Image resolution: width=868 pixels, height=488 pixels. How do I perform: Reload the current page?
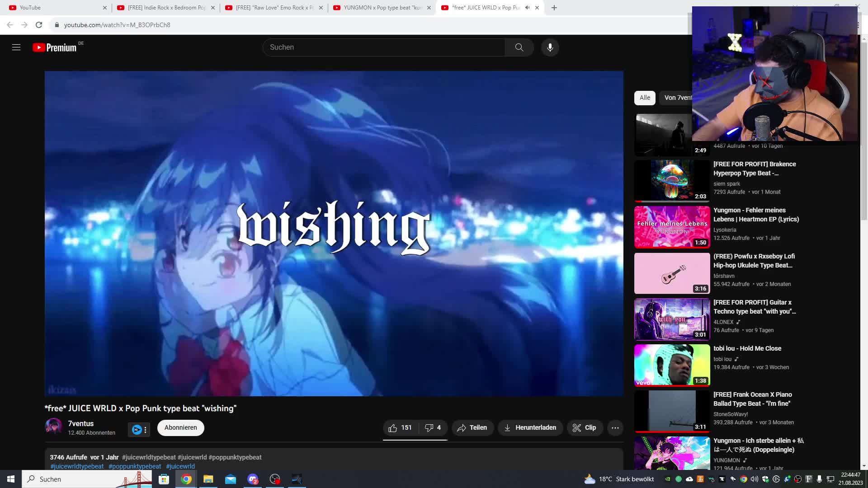tap(39, 25)
